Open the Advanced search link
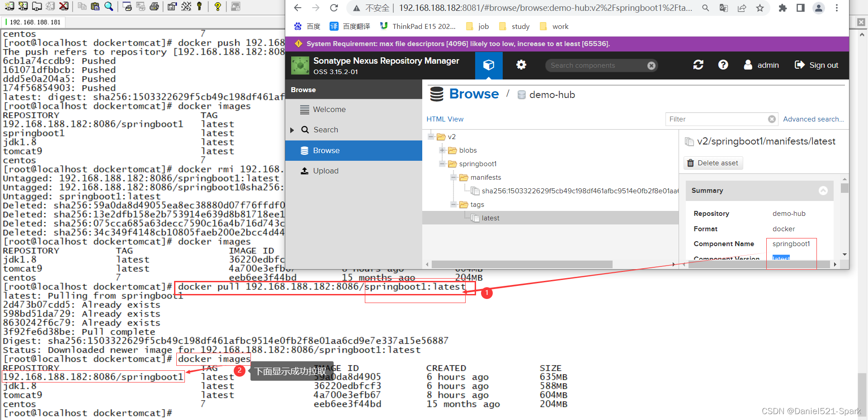 [x=813, y=119]
